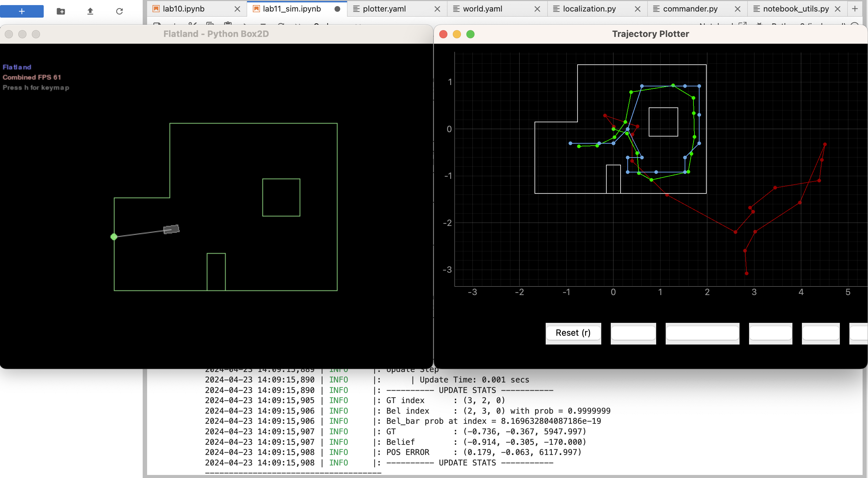Click the robot body in Flatland simulator
This screenshot has width=868, height=478.
(171, 229)
